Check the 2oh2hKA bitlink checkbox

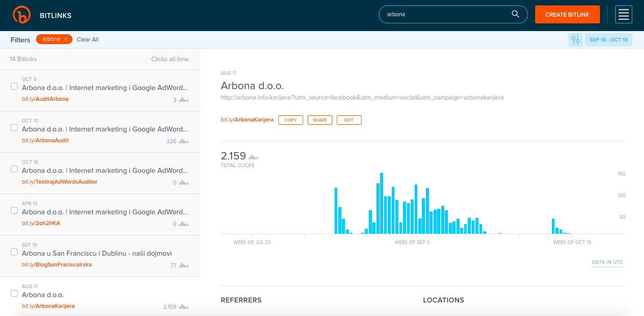coord(14,211)
